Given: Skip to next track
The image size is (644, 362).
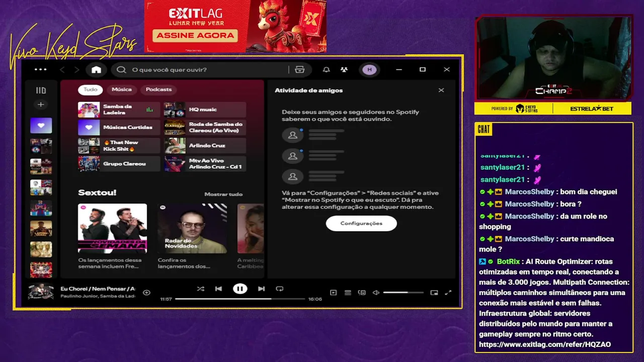Looking at the screenshot, I should click(261, 289).
